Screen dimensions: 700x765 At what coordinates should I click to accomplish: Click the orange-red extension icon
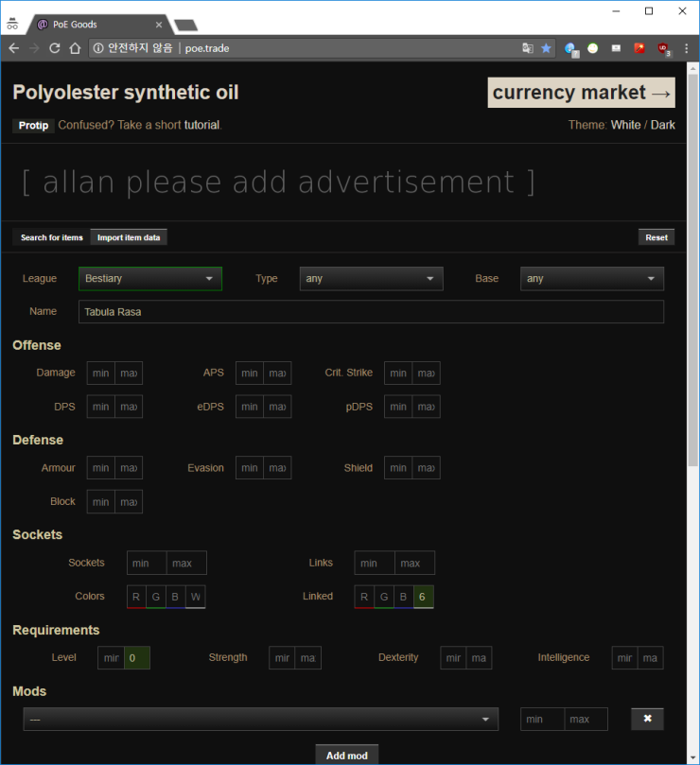(639, 48)
